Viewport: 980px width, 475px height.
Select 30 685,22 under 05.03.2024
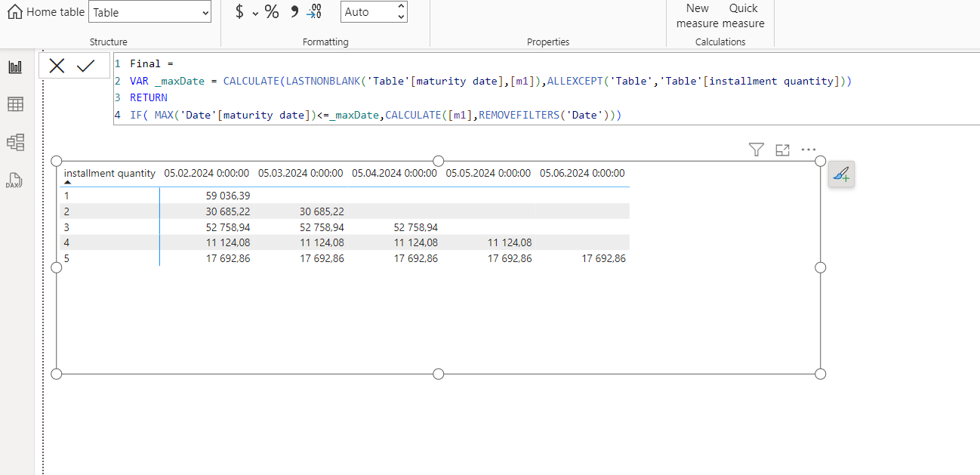pos(322,211)
